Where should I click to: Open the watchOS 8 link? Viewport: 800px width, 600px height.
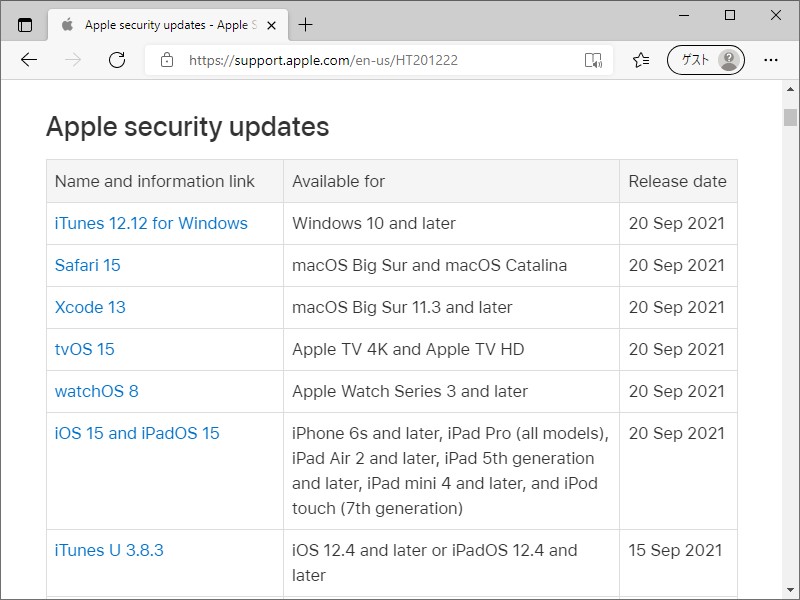(x=97, y=391)
